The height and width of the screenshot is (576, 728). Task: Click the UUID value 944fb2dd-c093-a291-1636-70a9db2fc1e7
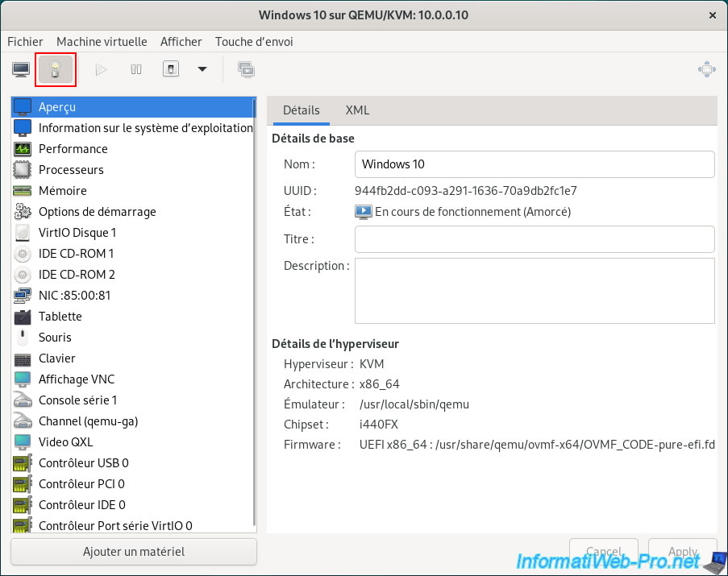[x=466, y=191]
